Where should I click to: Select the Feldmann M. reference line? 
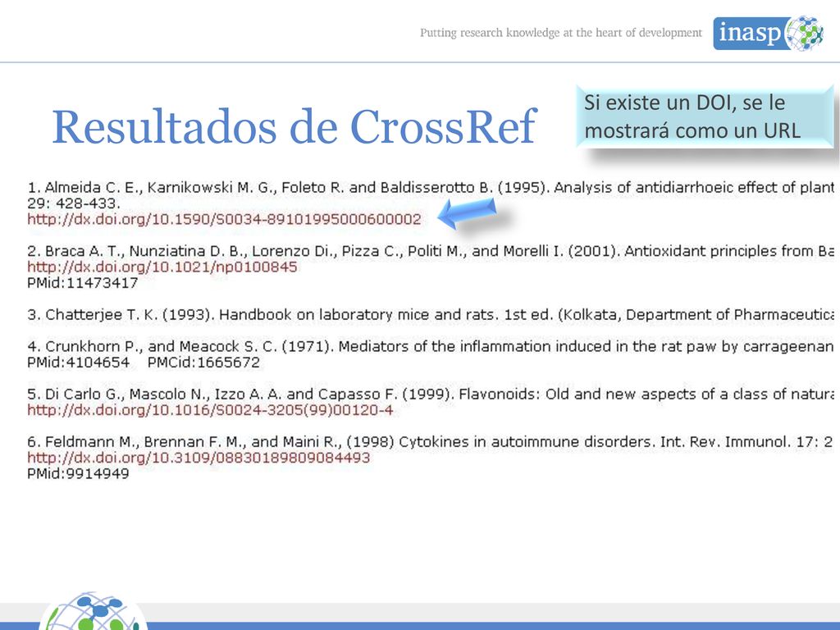431,442
